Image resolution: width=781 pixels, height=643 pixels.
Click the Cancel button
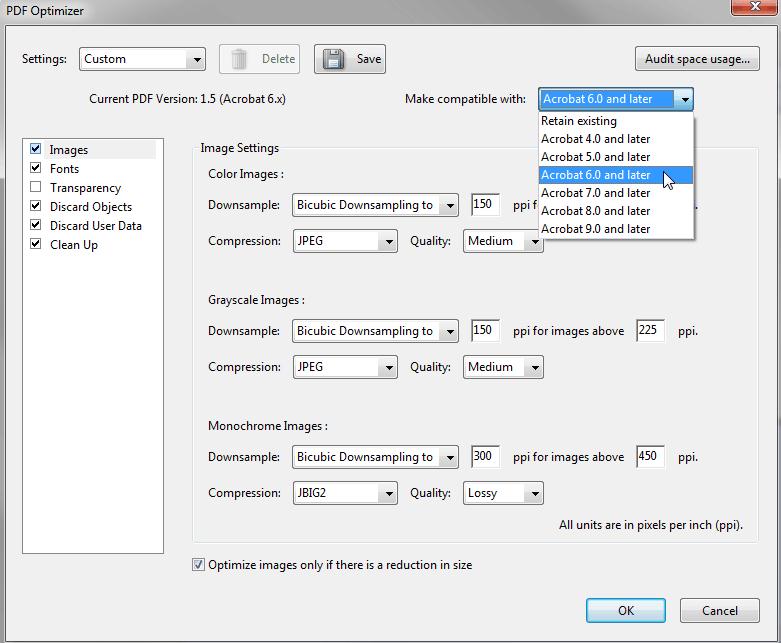tap(720, 611)
